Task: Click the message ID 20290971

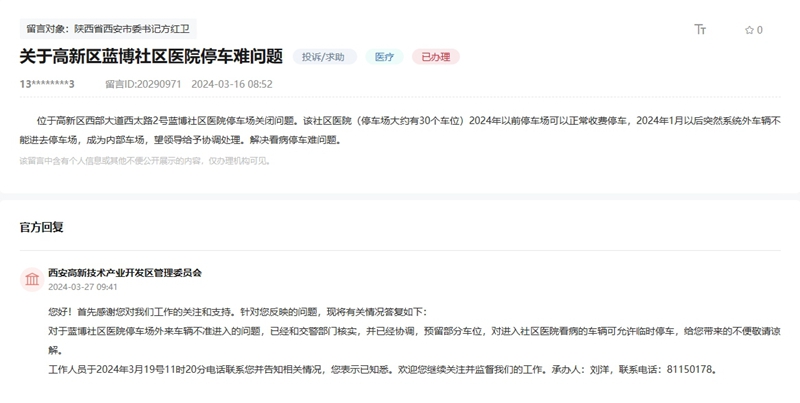Action: coord(144,84)
